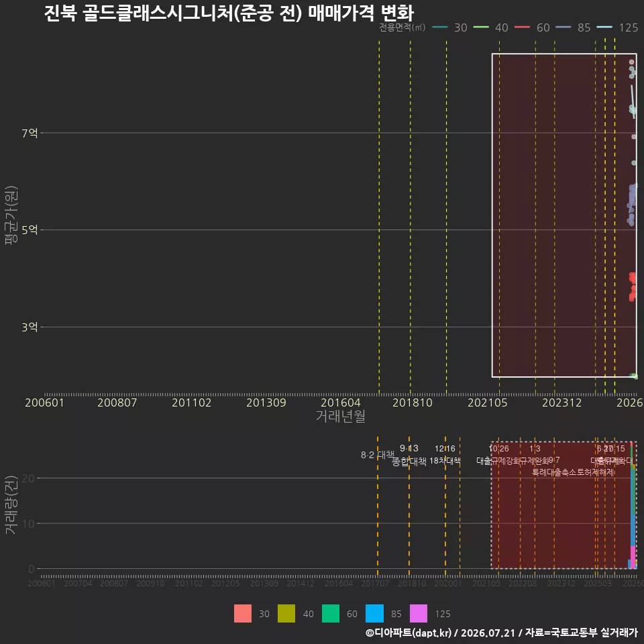Click the stacked volume bar in bottom chart

tap(633, 506)
